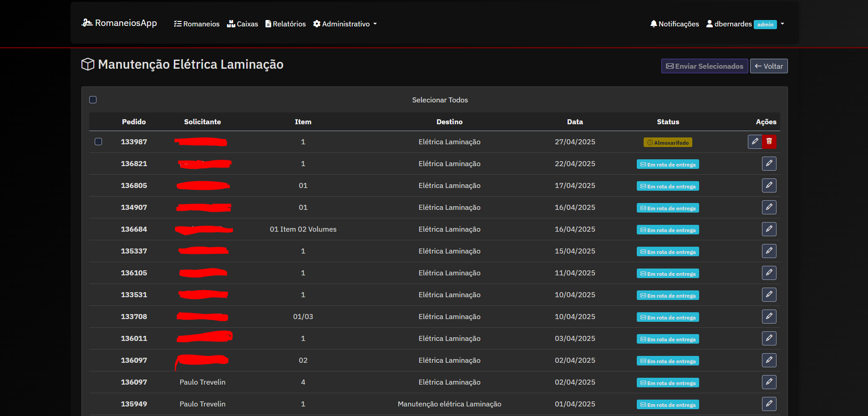The width and height of the screenshot is (868, 416).
Task: Delete order 133987 with the red trash icon
Action: tap(769, 142)
